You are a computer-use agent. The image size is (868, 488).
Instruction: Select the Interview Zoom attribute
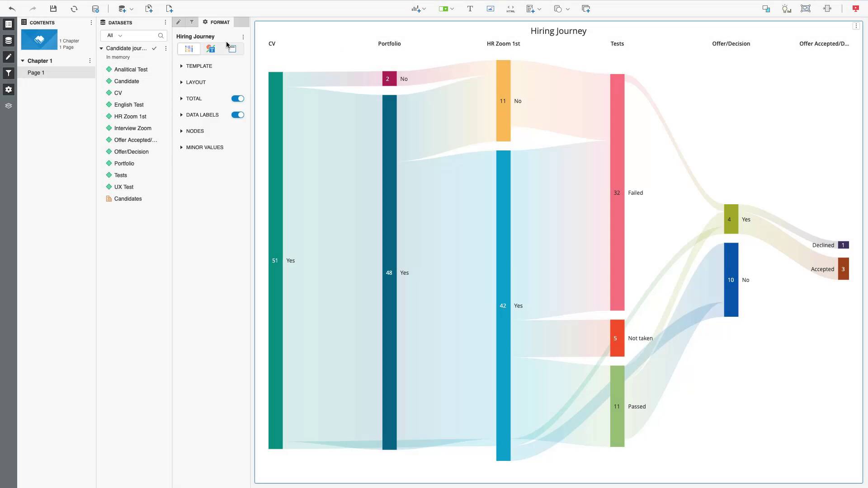click(132, 128)
